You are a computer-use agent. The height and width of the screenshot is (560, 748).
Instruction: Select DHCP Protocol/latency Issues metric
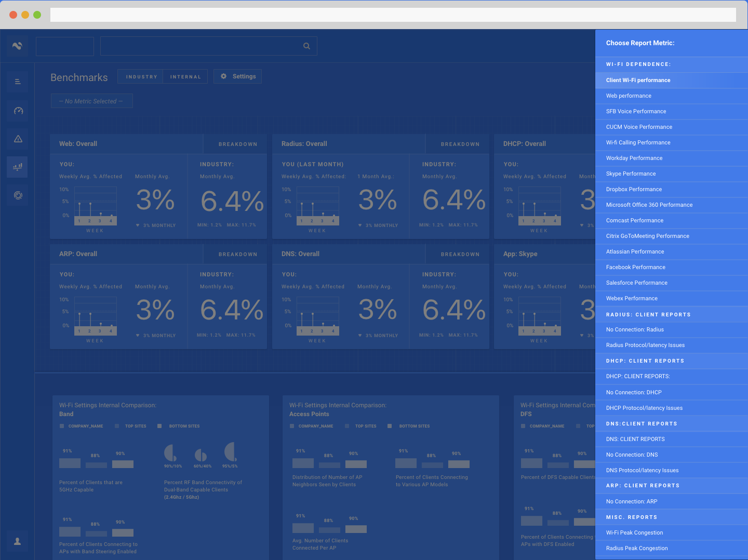(x=672, y=408)
